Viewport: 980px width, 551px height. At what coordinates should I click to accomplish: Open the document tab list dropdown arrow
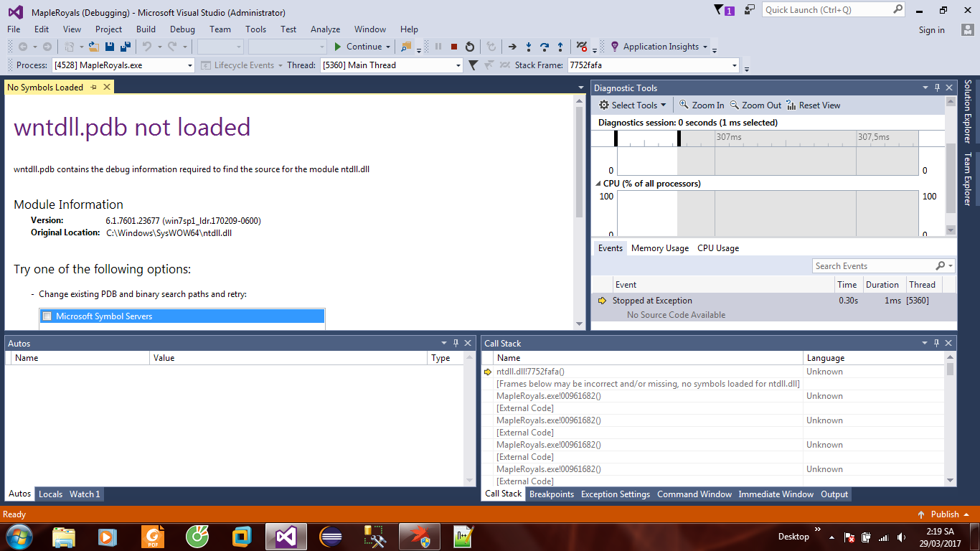point(581,88)
